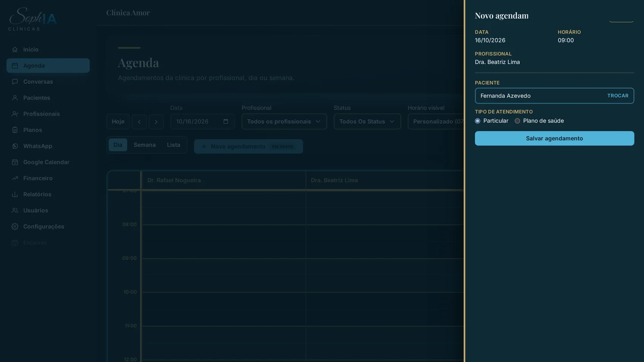This screenshot has height=362, width=644.
Task: Open the Personalizado horário visível dropdown
Action: pyautogui.click(x=436, y=122)
